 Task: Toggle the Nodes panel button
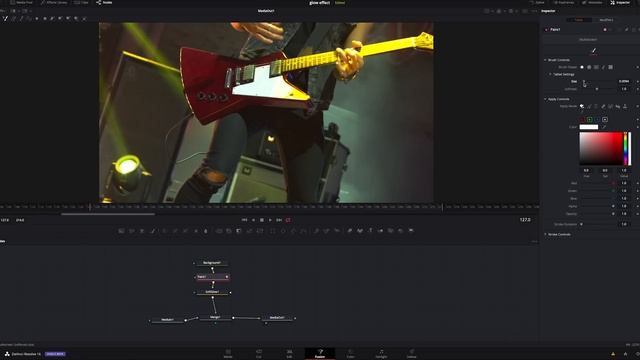pos(104,2)
